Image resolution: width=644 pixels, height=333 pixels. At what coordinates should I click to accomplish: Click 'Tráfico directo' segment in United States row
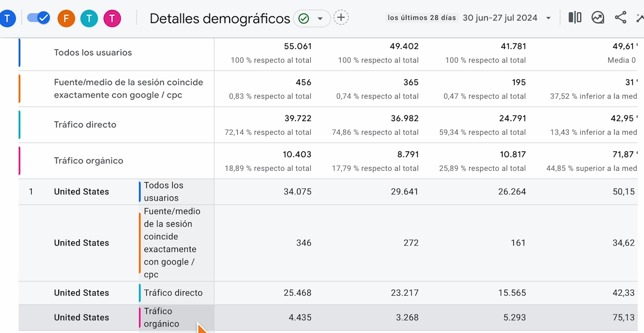173,293
